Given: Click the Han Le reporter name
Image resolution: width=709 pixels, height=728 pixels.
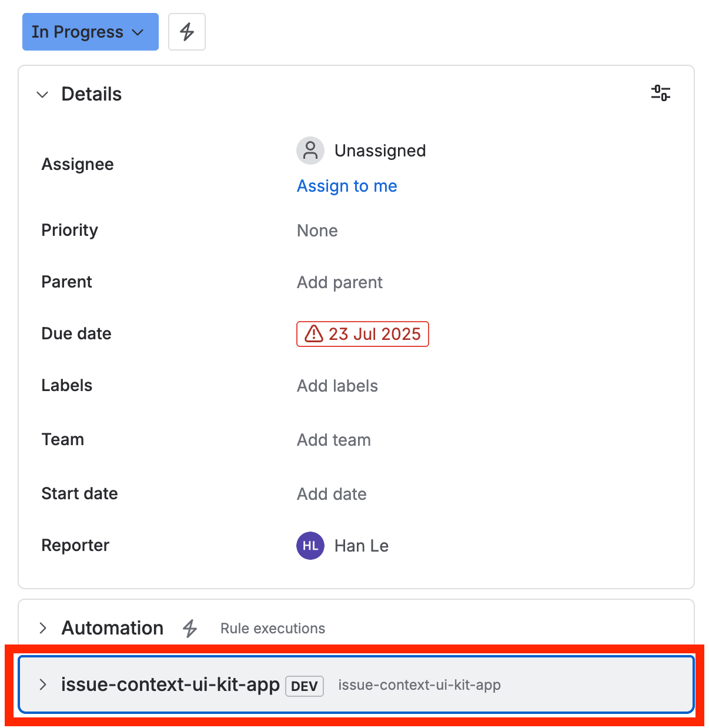Looking at the screenshot, I should point(361,546).
